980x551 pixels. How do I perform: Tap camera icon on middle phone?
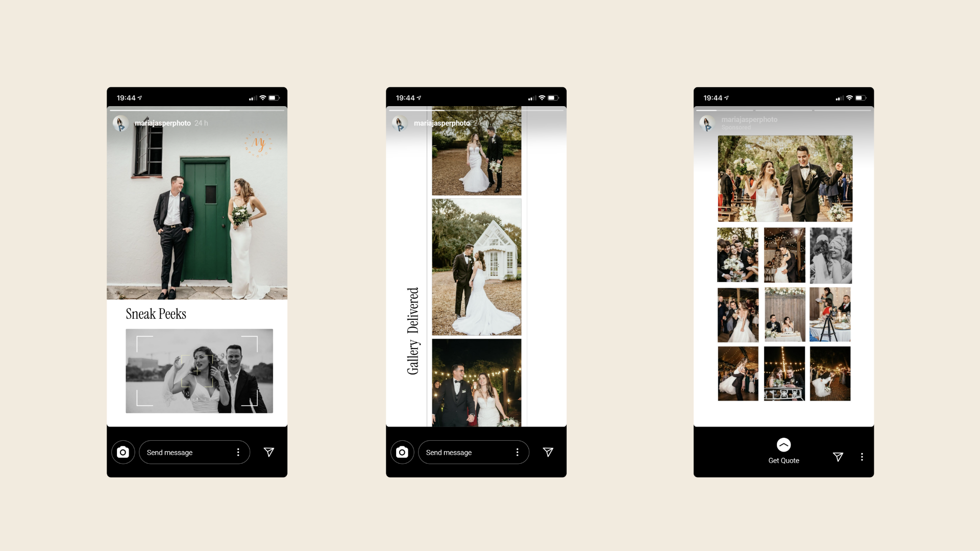point(402,452)
